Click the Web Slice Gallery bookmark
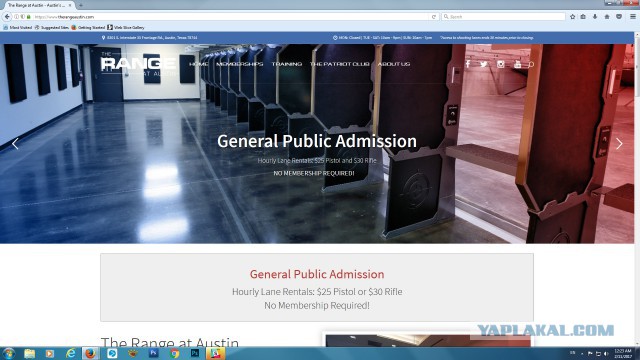The image size is (640, 360). pyautogui.click(x=126, y=27)
